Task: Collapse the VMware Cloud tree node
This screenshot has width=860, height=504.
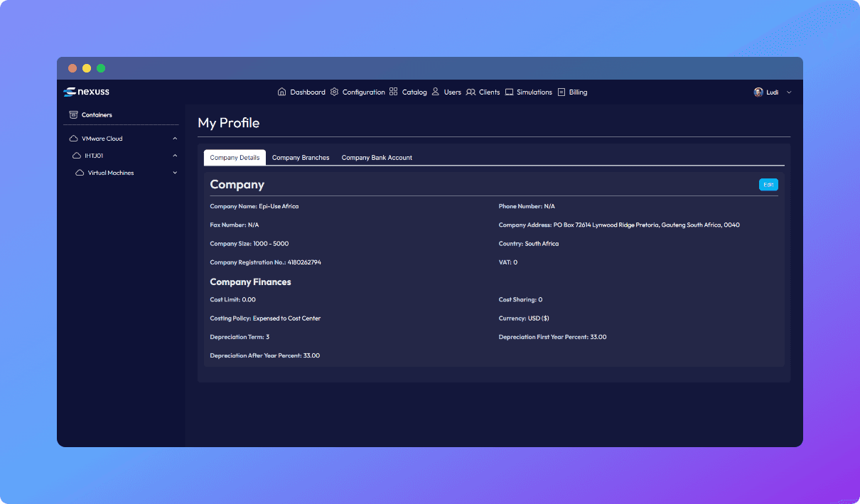Action: [x=175, y=139]
